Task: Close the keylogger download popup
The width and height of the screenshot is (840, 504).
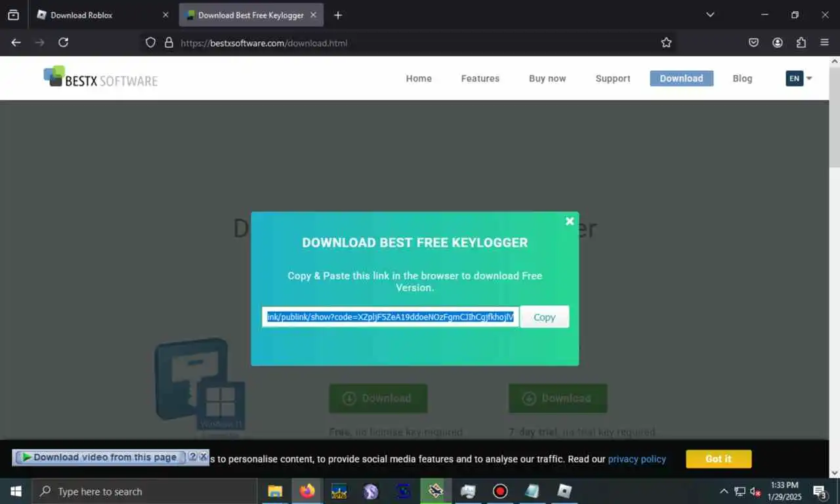Action: point(570,221)
